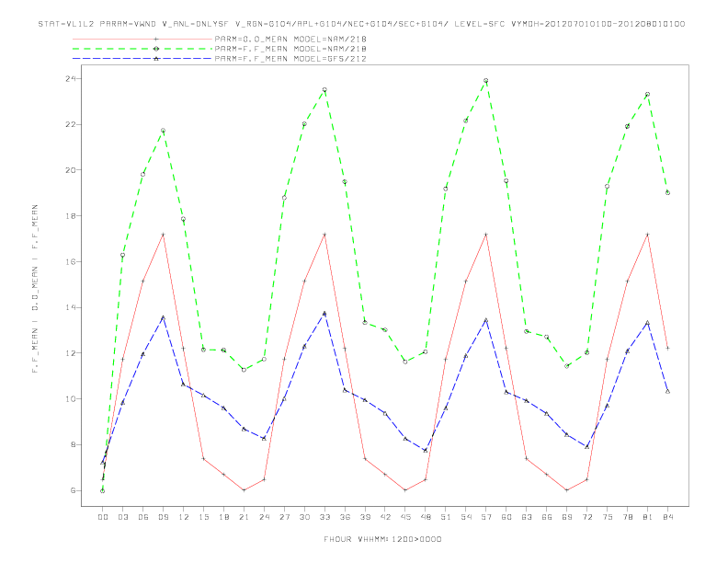
Task: Click x-axis tick label 81
Action: pyautogui.click(x=648, y=517)
